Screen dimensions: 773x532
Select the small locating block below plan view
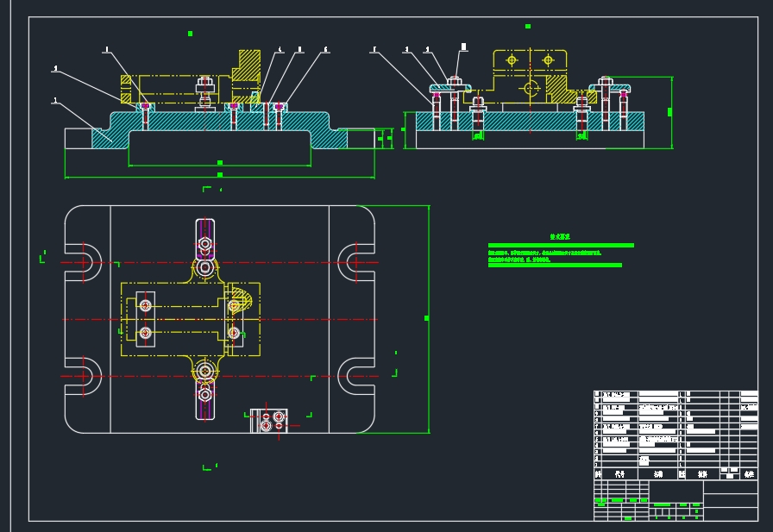click(270, 420)
